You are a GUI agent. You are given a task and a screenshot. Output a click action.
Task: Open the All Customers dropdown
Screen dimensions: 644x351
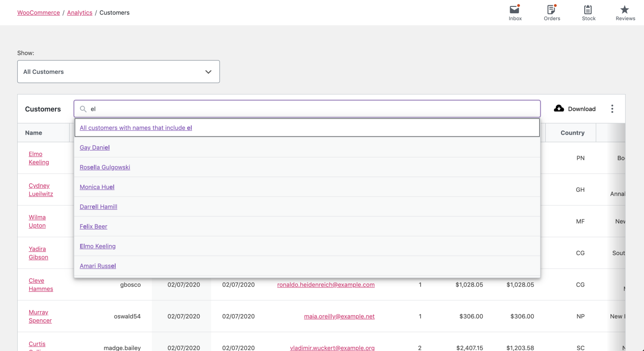click(118, 72)
